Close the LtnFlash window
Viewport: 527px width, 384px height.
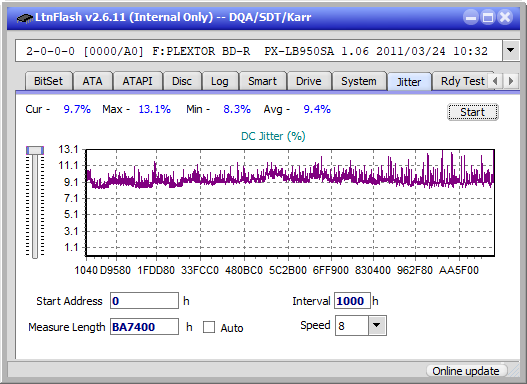505,17
